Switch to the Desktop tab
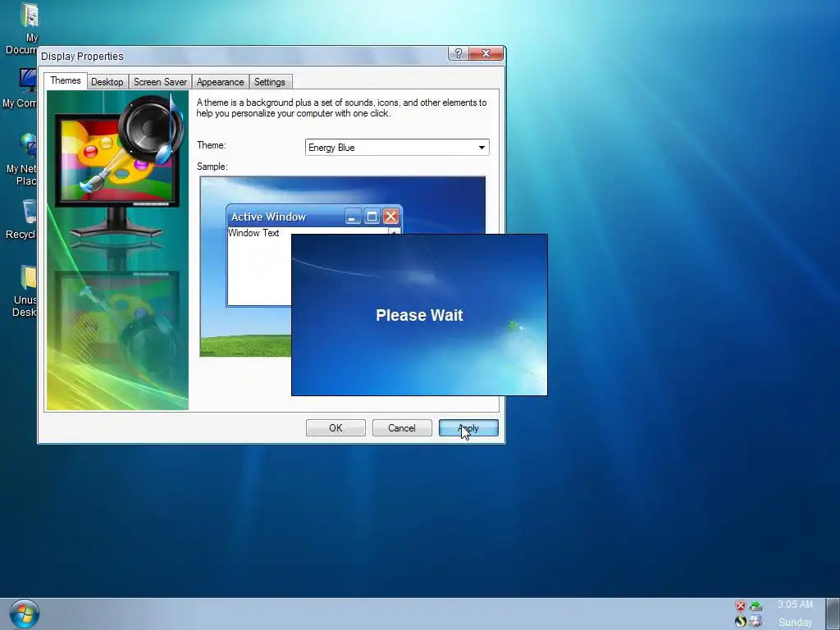 (x=107, y=82)
